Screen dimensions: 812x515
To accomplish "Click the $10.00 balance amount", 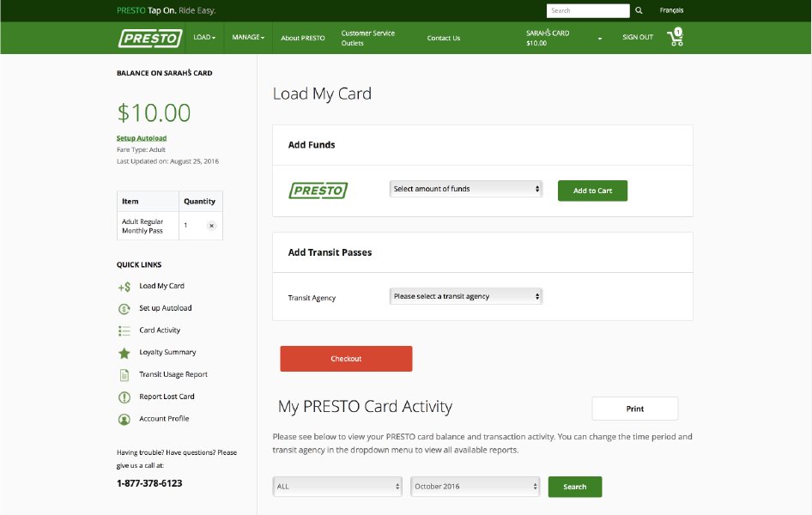I will point(154,112).
